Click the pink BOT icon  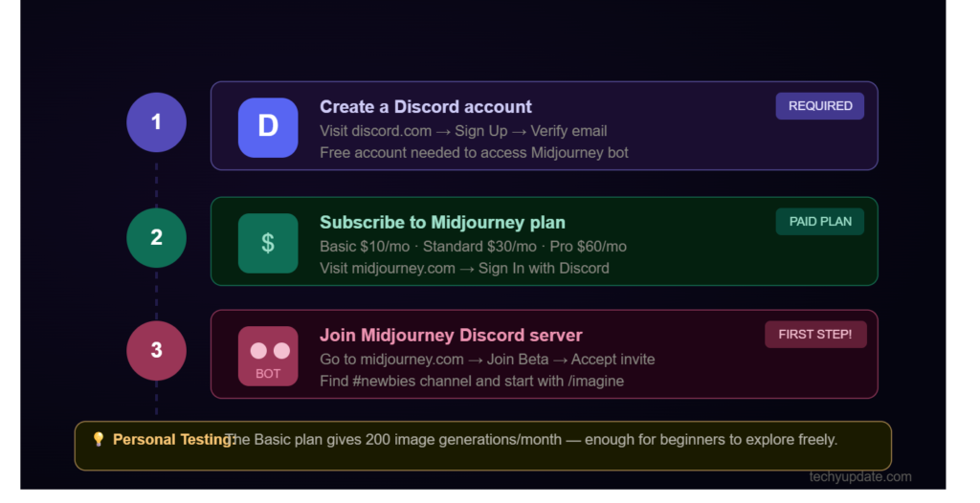click(268, 356)
